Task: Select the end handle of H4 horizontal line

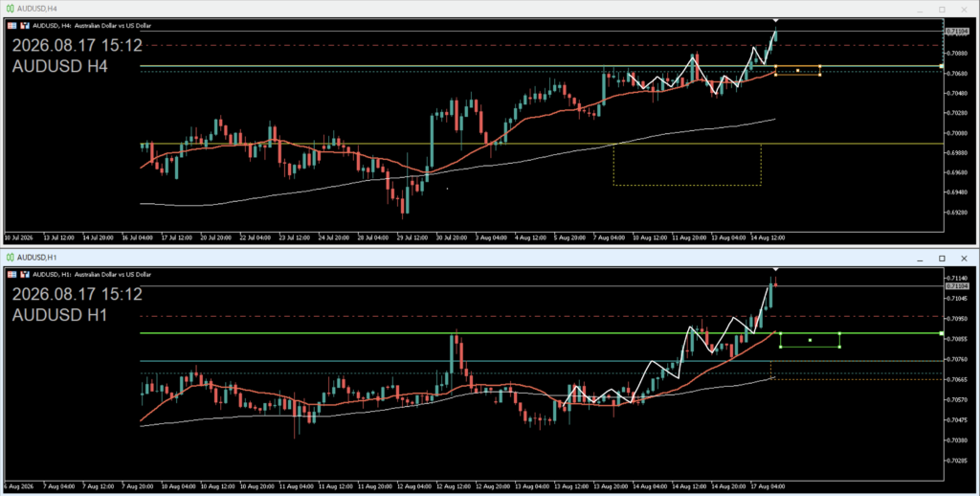Action: tap(942, 66)
